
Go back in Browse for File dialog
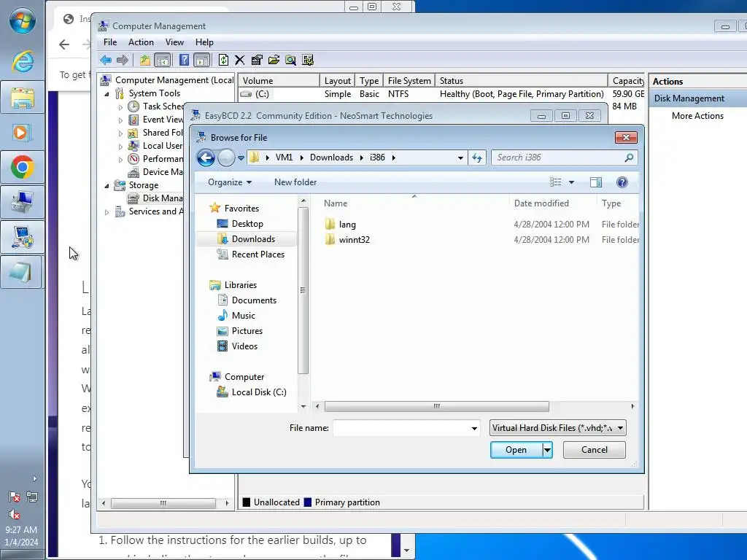pos(206,157)
